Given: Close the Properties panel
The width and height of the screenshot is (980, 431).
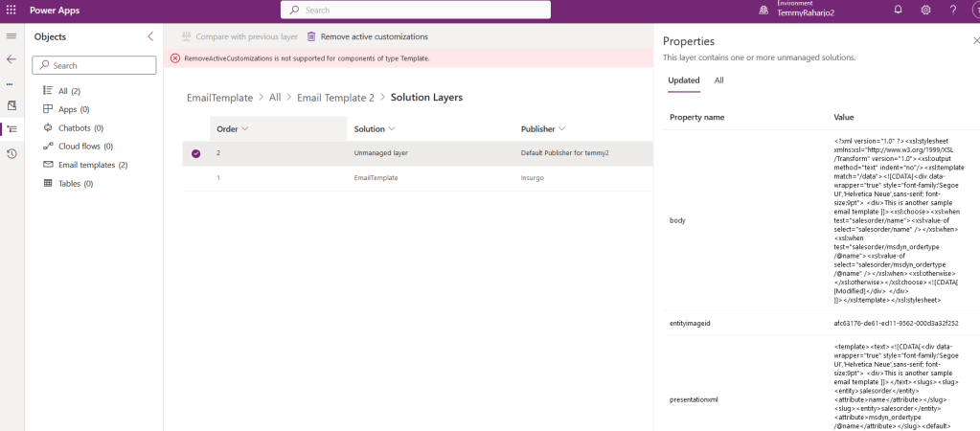Looking at the screenshot, I should pos(975,40).
